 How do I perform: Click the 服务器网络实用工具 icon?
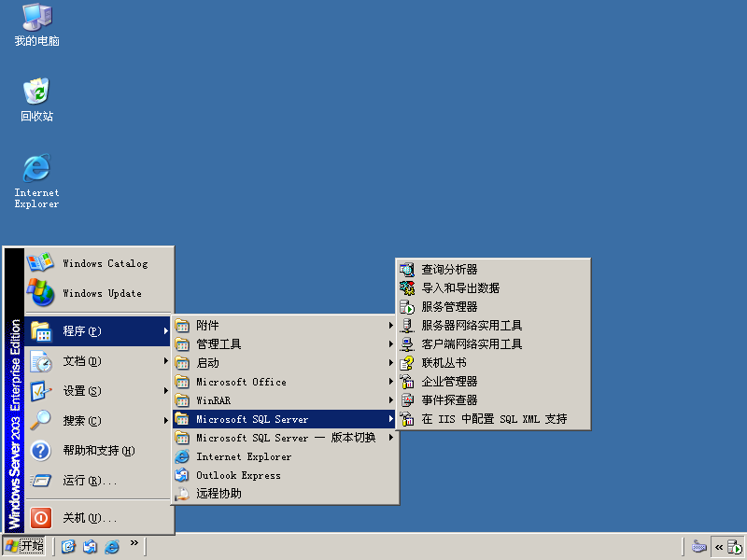pyautogui.click(x=407, y=326)
